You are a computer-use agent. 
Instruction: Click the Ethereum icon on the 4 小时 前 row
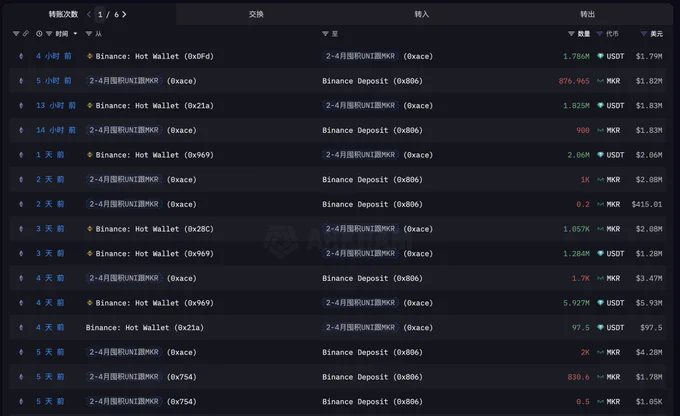point(21,56)
